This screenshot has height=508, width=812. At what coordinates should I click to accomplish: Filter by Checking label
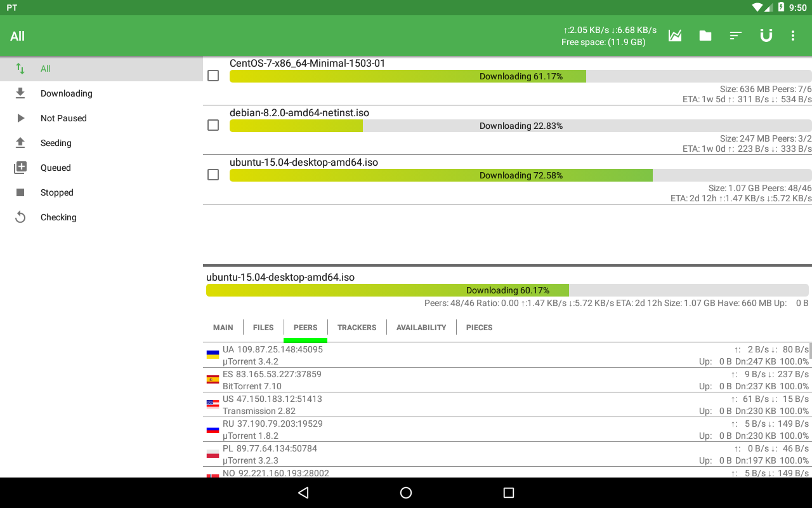click(x=58, y=217)
